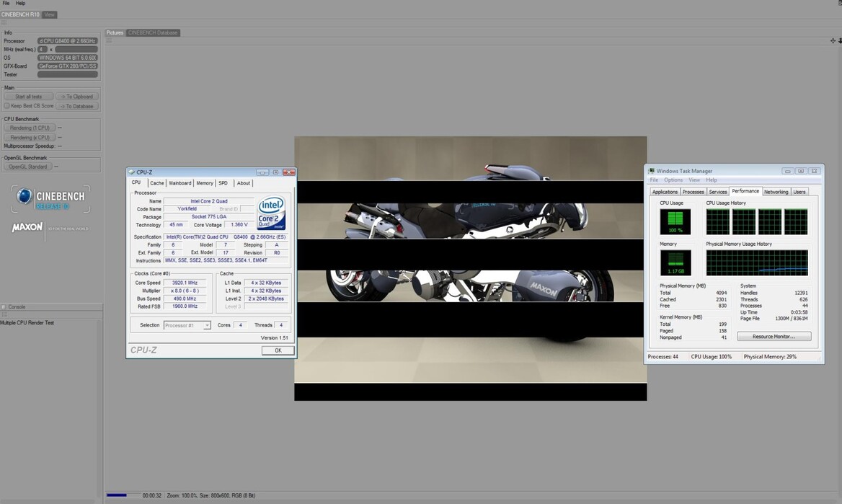Click the move icon at top right of picture panel
842x504 pixels.
click(x=833, y=41)
